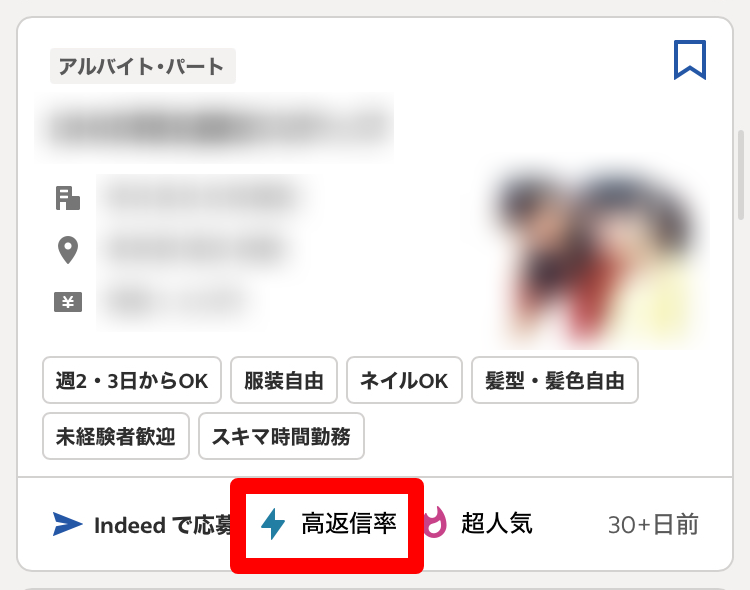This screenshot has height=590, width=750.
Task: Select the ネイルOK tag
Action: click(404, 380)
